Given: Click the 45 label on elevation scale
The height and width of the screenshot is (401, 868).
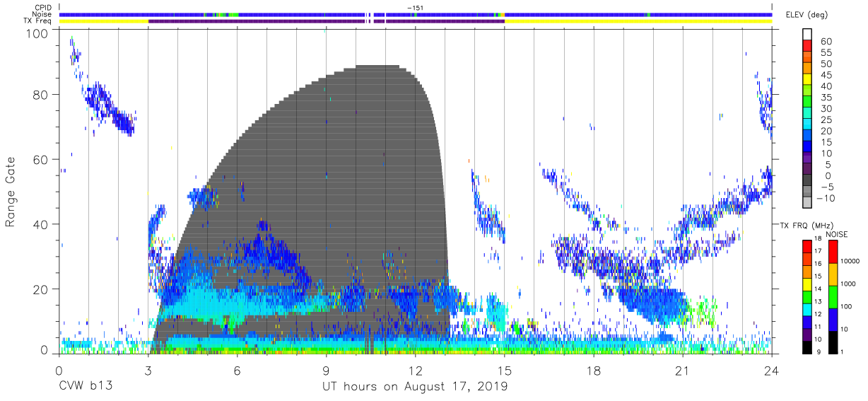Looking at the screenshot, I should (826, 75).
